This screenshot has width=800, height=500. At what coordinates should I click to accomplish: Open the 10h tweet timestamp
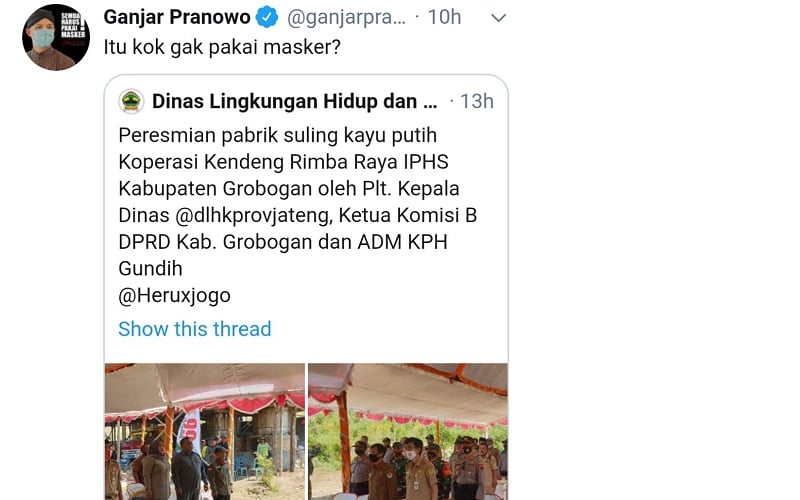pyautogui.click(x=444, y=17)
